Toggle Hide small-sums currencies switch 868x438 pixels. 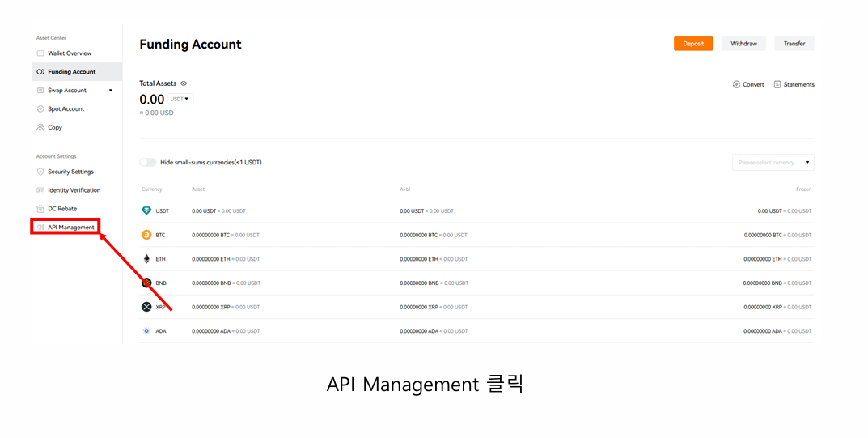147,162
